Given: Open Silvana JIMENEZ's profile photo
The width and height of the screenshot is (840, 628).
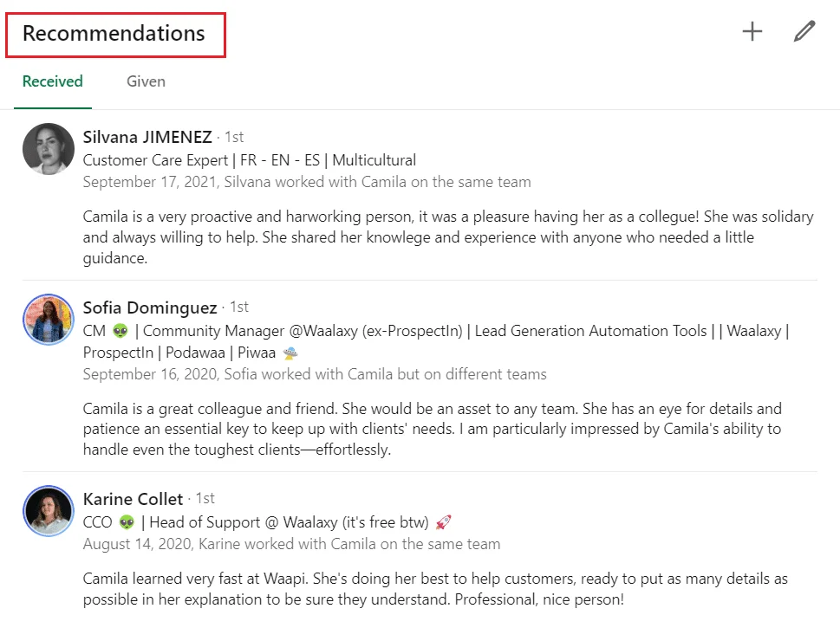Looking at the screenshot, I should (49, 149).
